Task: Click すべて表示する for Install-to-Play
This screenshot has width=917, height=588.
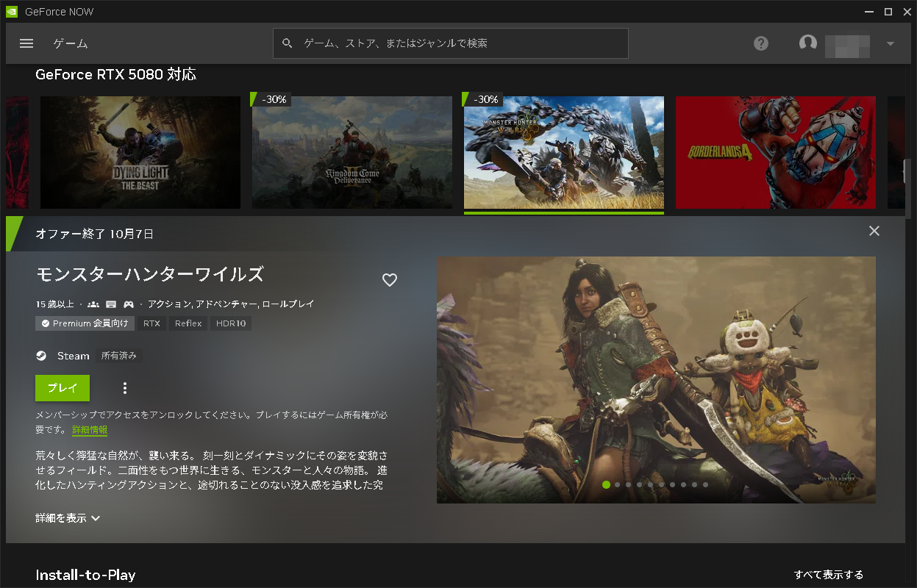Action: pyautogui.click(x=828, y=575)
